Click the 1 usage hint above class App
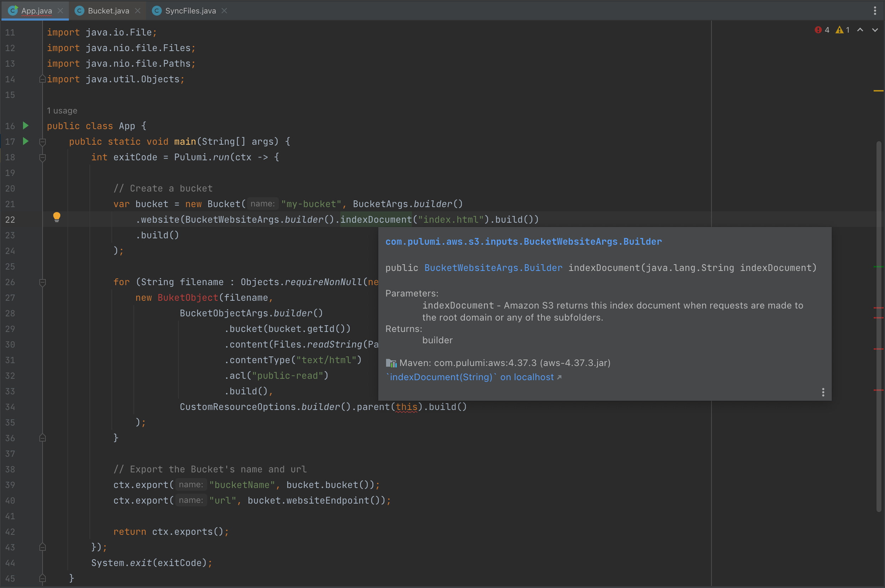Viewport: 885px width, 588px height. [62, 111]
